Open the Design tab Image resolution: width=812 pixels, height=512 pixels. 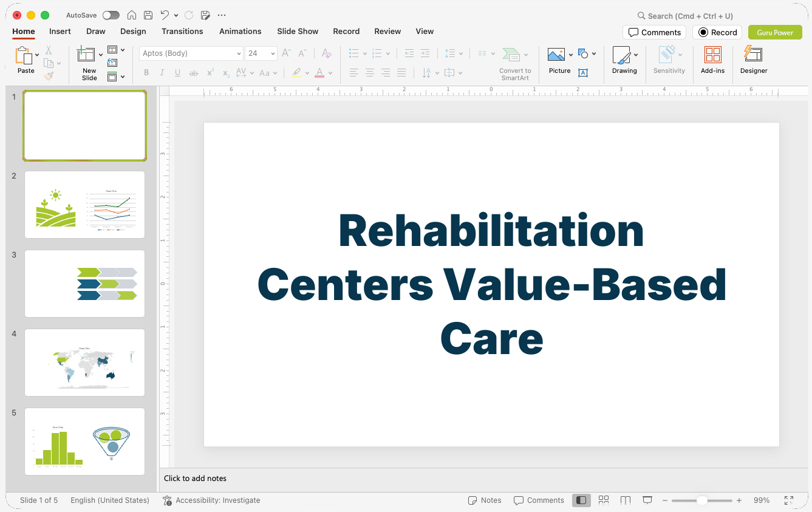pos(133,32)
